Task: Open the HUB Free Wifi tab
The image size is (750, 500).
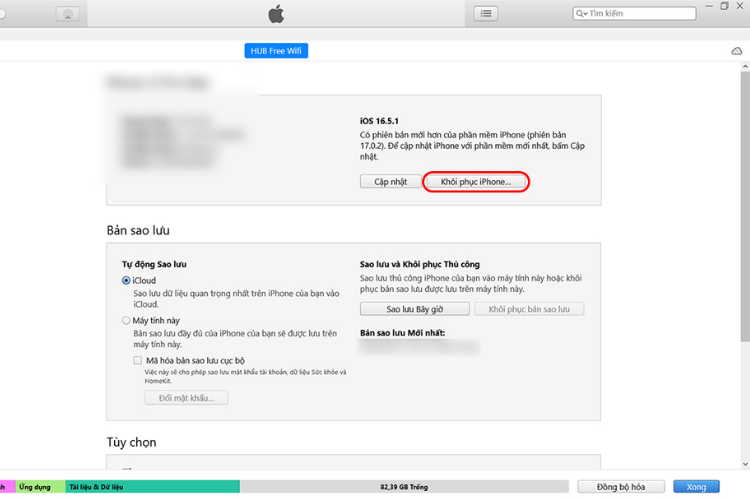Action: [x=276, y=51]
